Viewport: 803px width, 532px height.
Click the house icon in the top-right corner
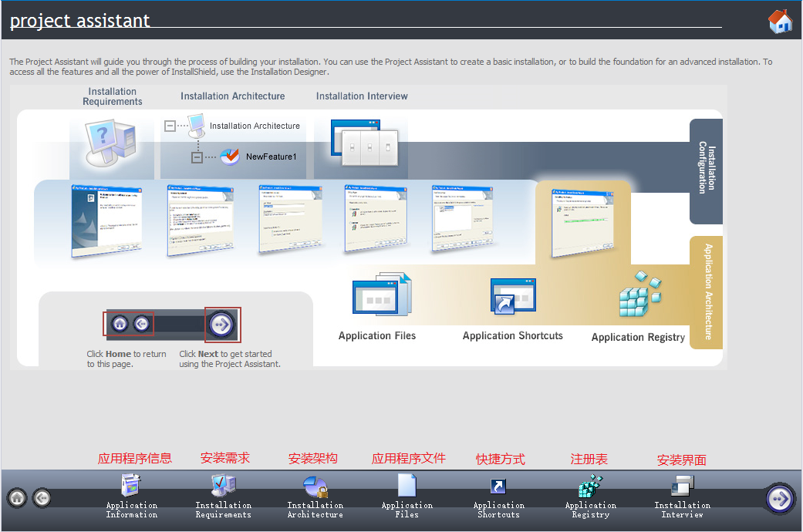tap(780, 21)
